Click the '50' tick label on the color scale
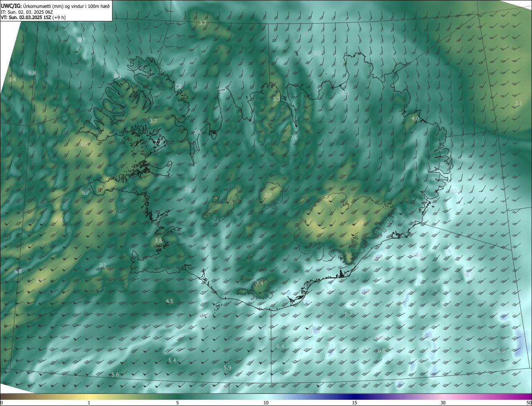The width and height of the screenshot is (532, 406). click(529, 403)
